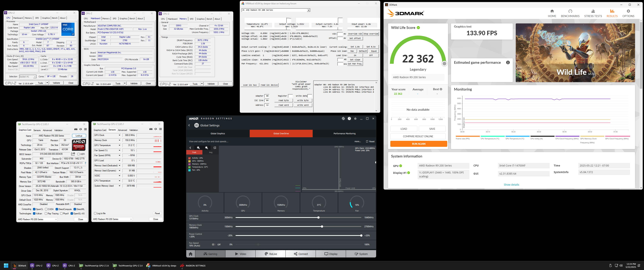Open 3DMark Benchmarks section
This screenshot has height=270, width=644.
pos(570,13)
